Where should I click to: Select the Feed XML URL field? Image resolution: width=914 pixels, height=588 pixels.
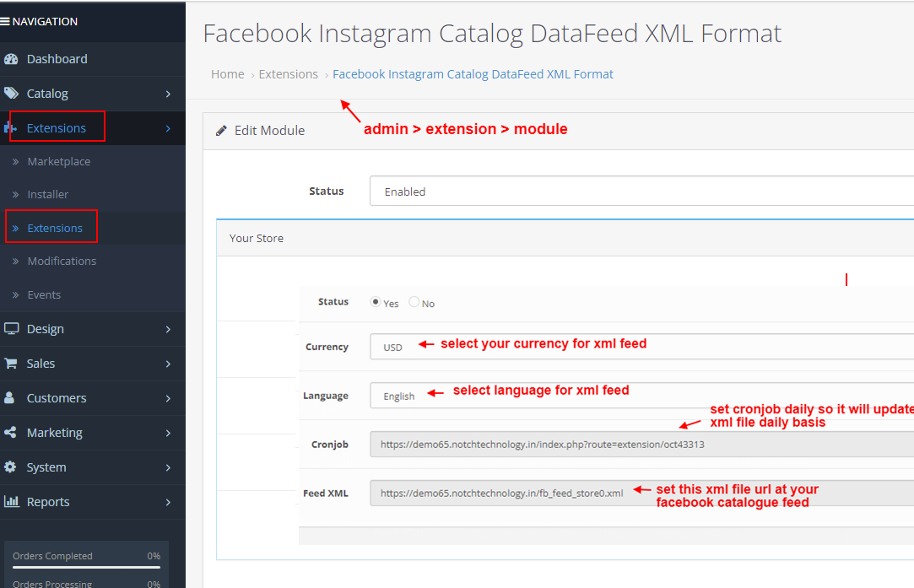coord(498,493)
